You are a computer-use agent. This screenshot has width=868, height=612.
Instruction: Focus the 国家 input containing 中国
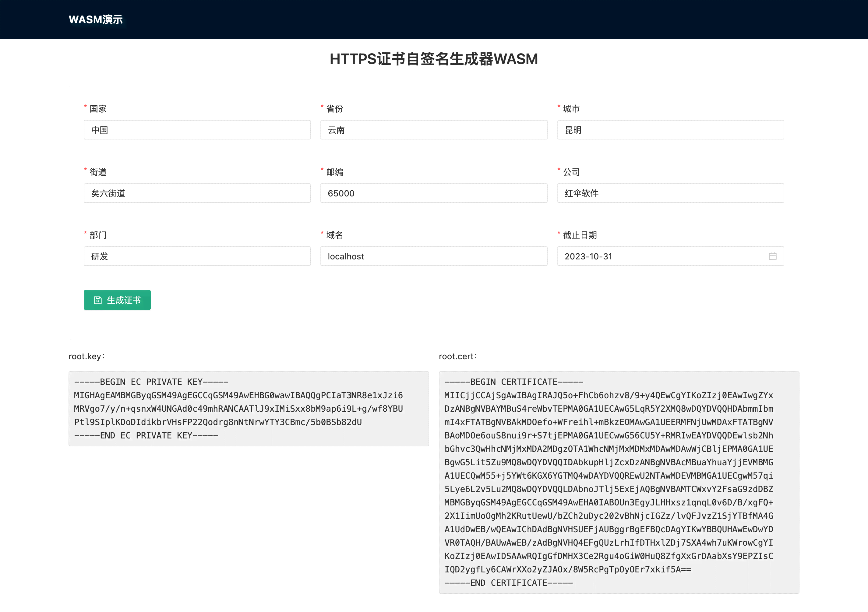[197, 130]
